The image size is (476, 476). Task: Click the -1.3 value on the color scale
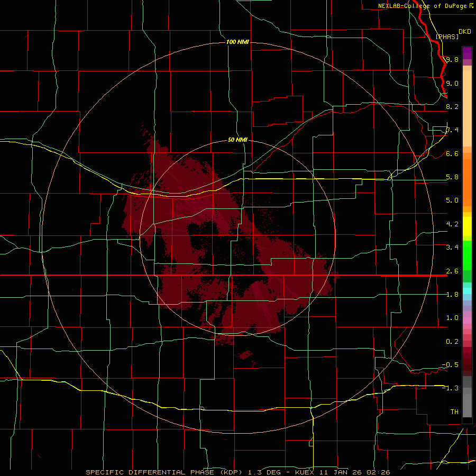450,388
